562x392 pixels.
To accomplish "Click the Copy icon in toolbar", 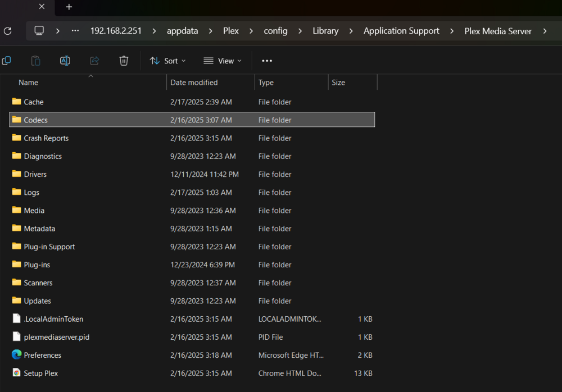I will (6, 61).
